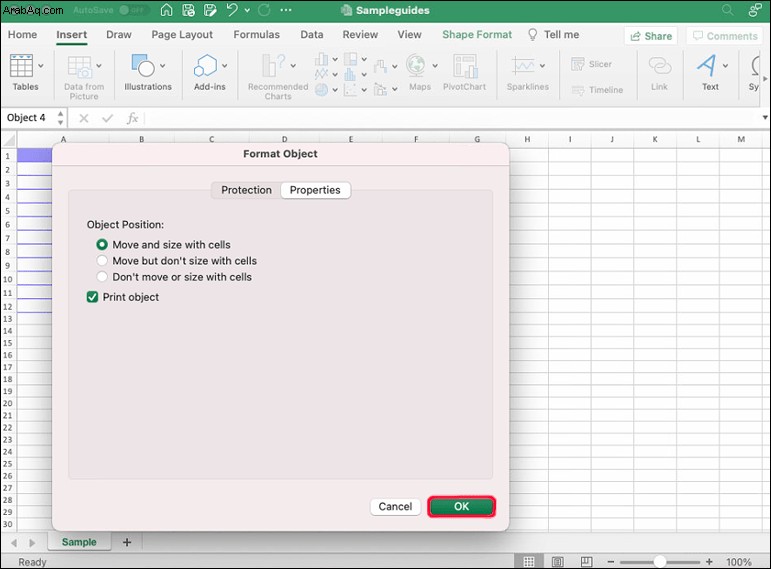
Task: Click the Share button
Action: (651, 36)
